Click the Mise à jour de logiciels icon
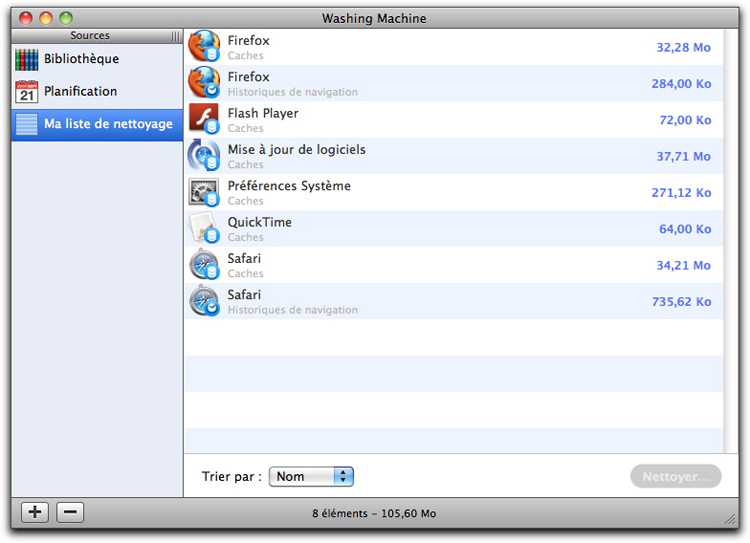 point(204,155)
